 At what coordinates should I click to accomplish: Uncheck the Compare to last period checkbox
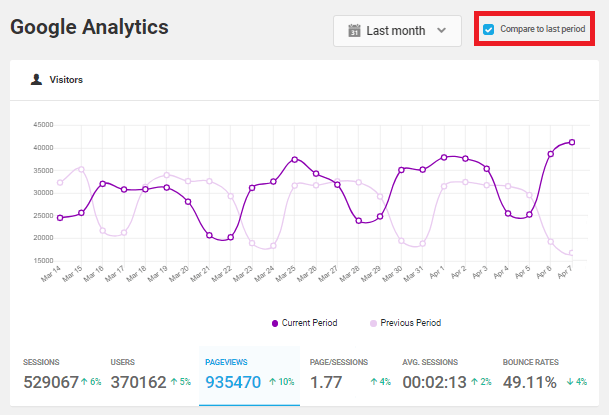[488, 29]
